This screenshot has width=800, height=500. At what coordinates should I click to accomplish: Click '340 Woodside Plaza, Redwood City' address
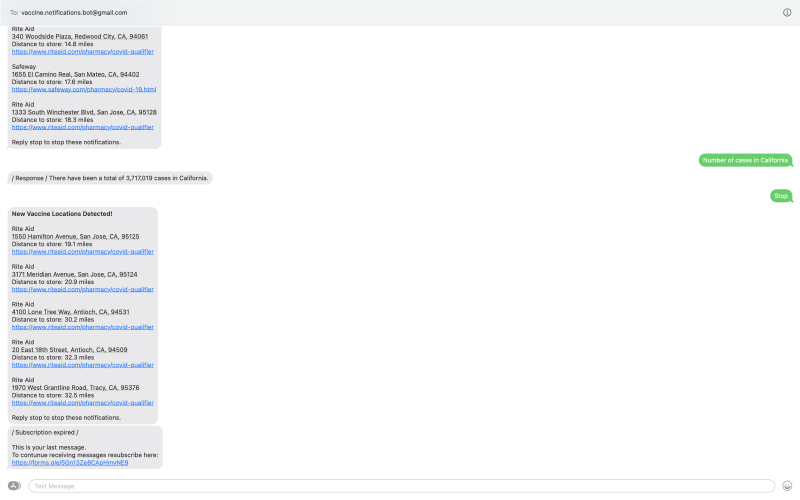click(x=80, y=37)
